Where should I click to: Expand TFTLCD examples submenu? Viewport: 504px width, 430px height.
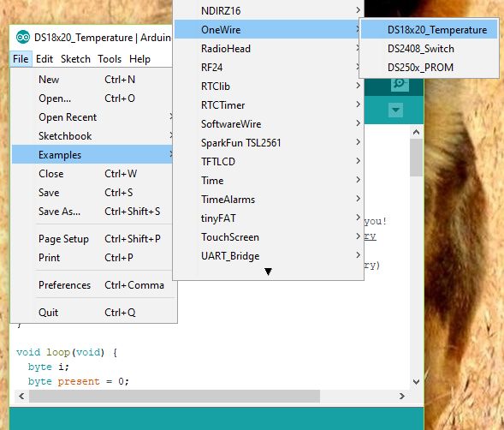pos(269,161)
